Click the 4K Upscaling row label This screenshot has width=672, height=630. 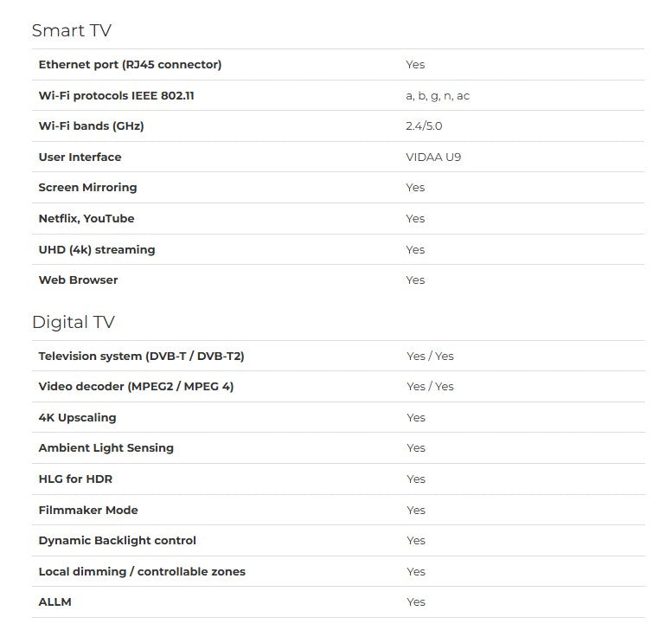tap(77, 418)
